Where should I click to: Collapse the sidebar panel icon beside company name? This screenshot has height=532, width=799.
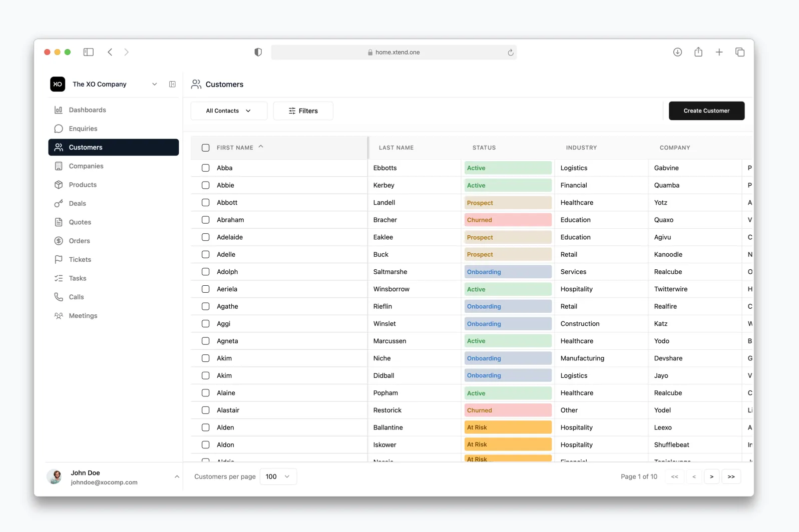(x=172, y=84)
